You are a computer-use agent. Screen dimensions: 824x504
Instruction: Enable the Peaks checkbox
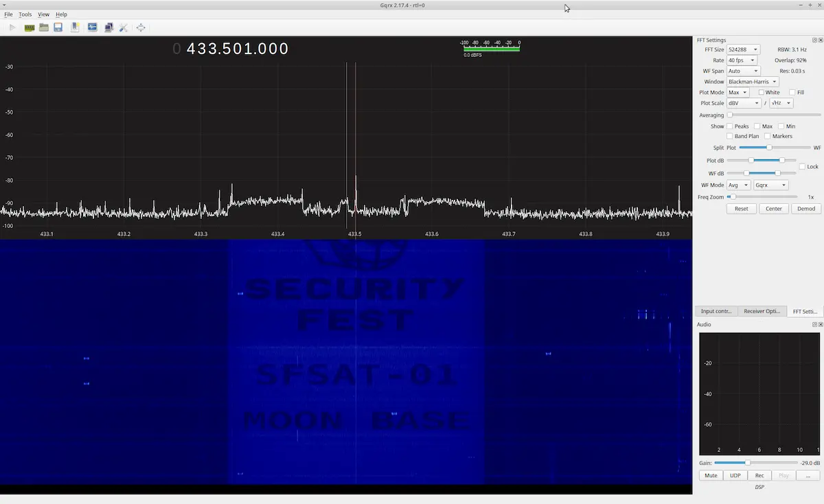click(730, 126)
